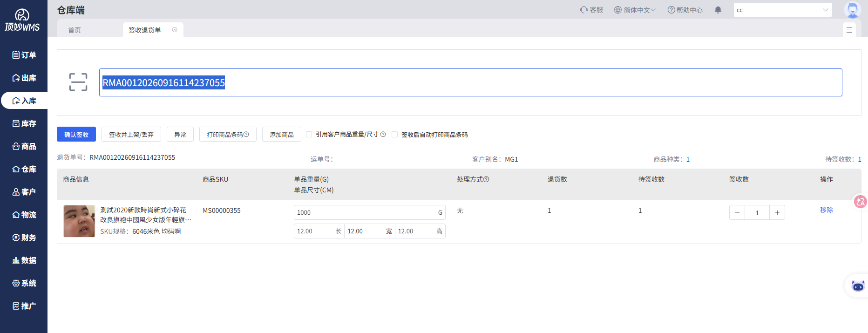Open the 仓库 sidebar section
The width and height of the screenshot is (868, 333).
pyautogui.click(x=24, y=169)
